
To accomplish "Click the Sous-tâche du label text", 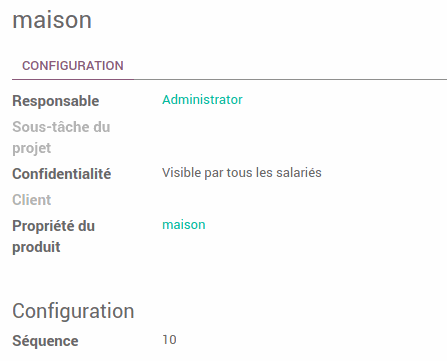I will click(x=61, y=127).
